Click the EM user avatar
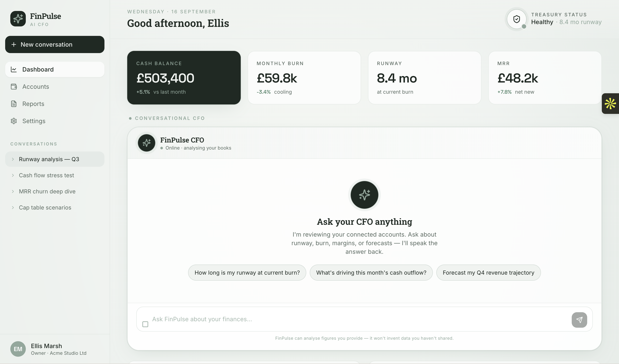Screen dimensions: 619x364 (18, 349)
